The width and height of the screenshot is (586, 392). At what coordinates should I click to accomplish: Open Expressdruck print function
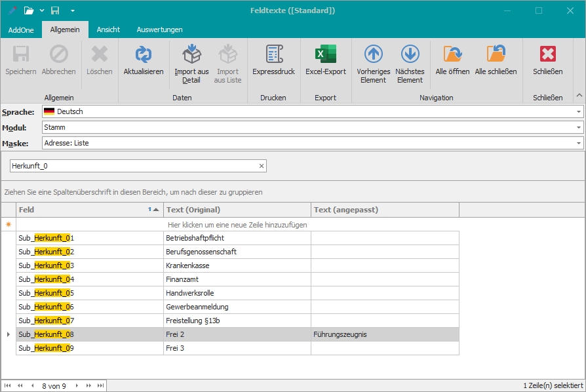[273, 54]
